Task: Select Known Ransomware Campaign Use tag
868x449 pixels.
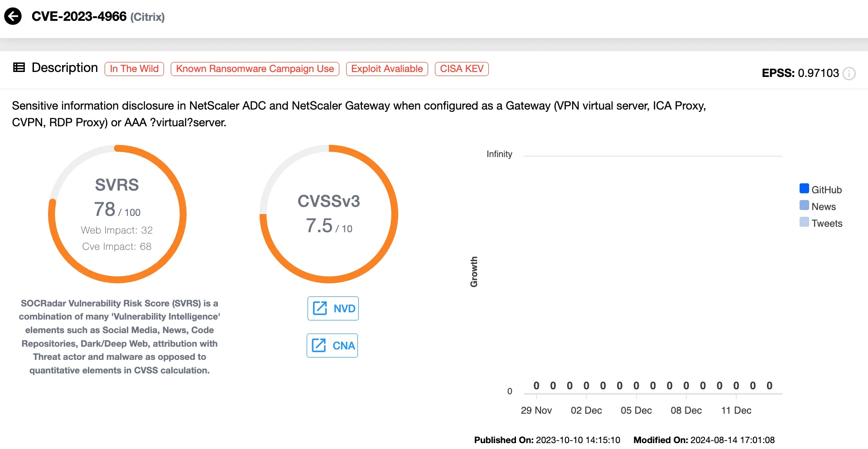Action: pos(255,69)
